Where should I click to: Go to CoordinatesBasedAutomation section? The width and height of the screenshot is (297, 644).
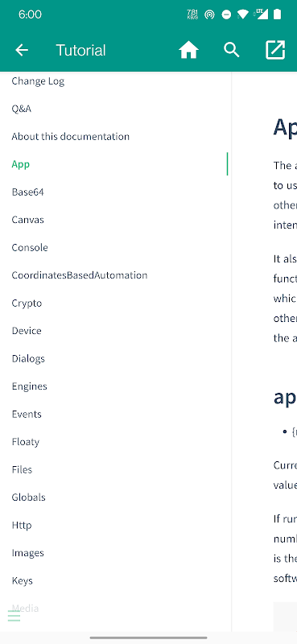(x=80, y=275)
